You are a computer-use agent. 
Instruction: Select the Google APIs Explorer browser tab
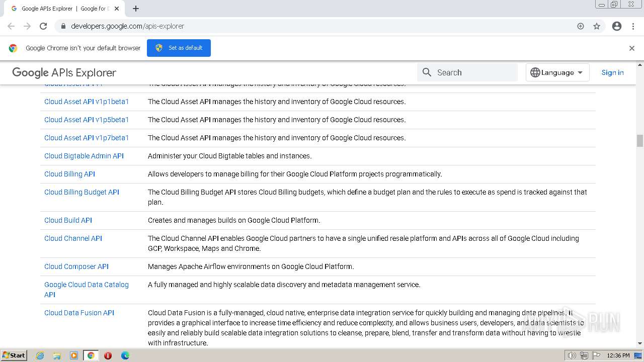point(64,9)
